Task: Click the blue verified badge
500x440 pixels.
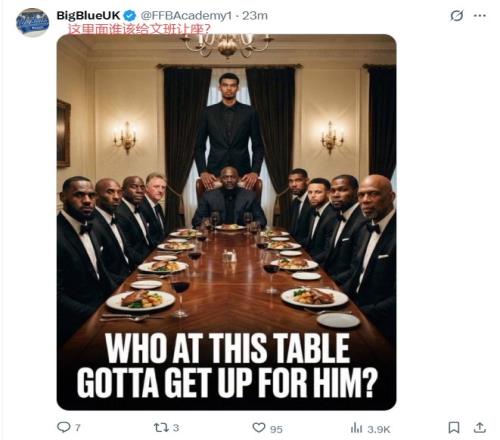Action: pyautogui.click(x=130, y=16)
